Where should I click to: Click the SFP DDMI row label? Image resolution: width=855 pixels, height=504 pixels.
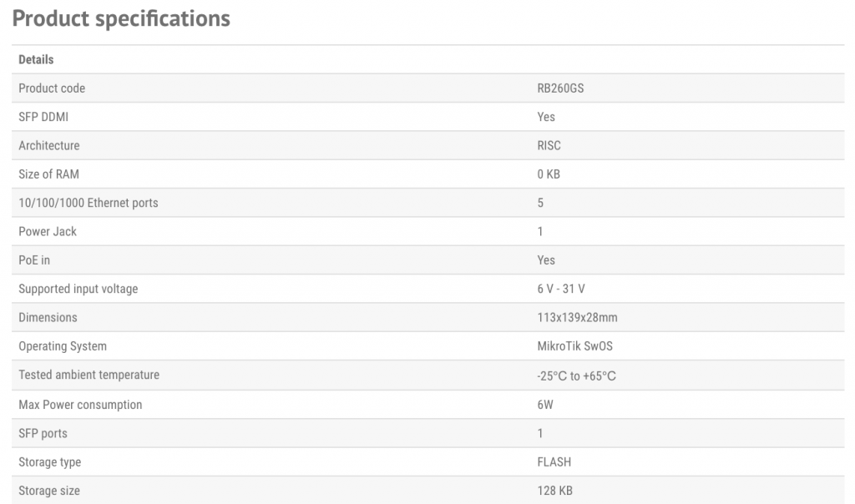[x=43, y=117]
